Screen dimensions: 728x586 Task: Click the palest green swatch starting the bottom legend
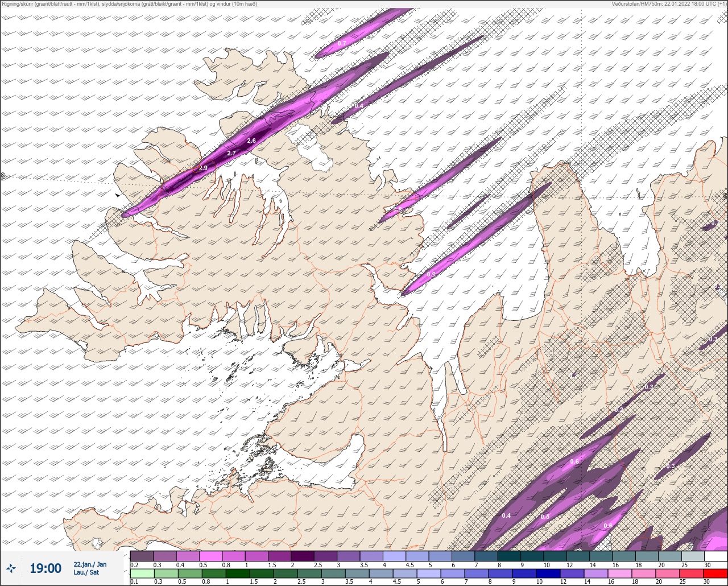[x=142, y=572]
